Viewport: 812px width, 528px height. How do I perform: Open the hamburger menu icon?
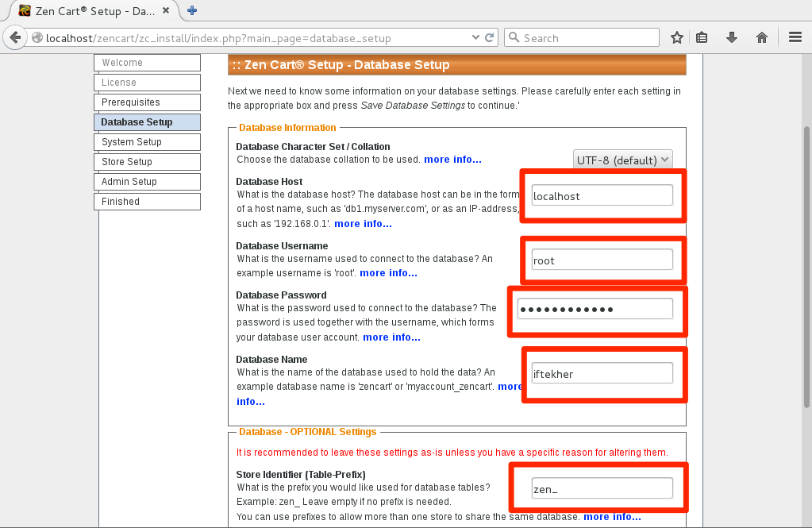point(795,37)
